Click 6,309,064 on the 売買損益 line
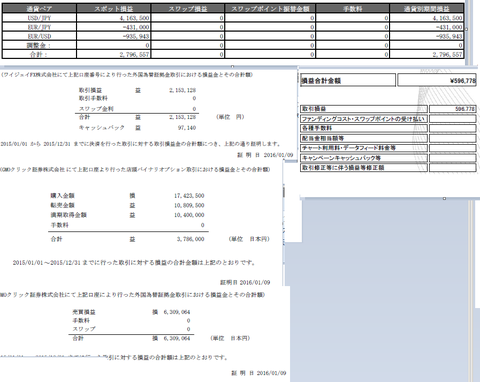The image size is (480, 382). click(x=177, y=312)
